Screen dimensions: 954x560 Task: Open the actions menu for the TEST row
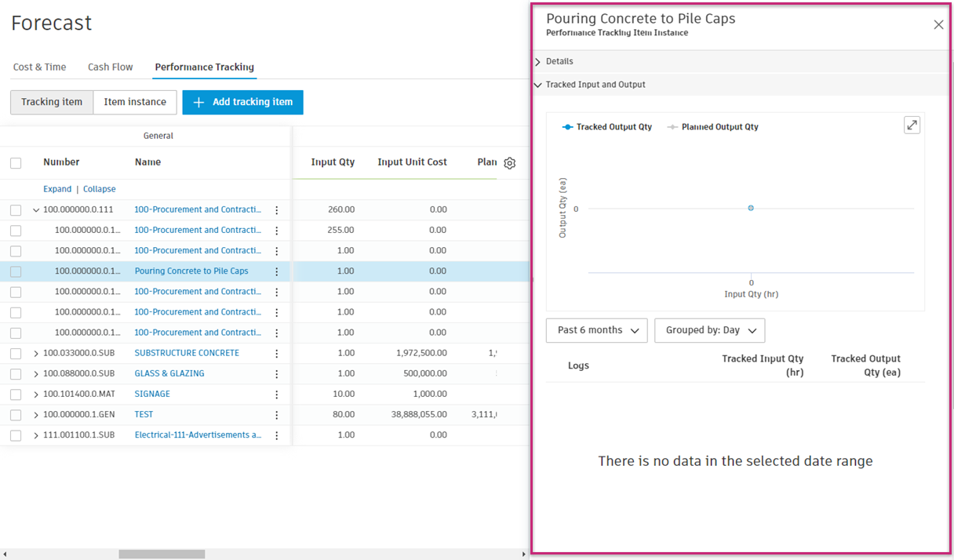point(276,414)
